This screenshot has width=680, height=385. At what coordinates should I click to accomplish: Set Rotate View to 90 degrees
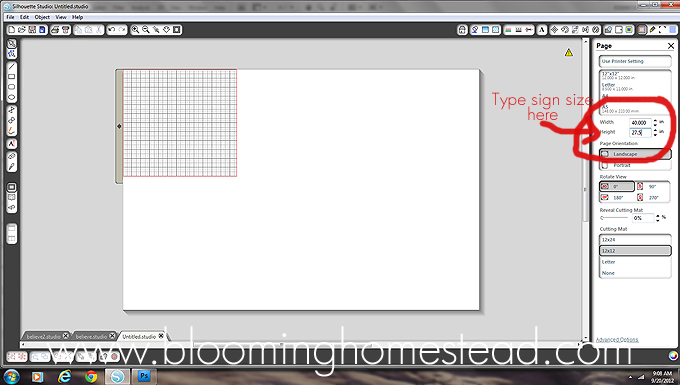(x=653, y=186)
